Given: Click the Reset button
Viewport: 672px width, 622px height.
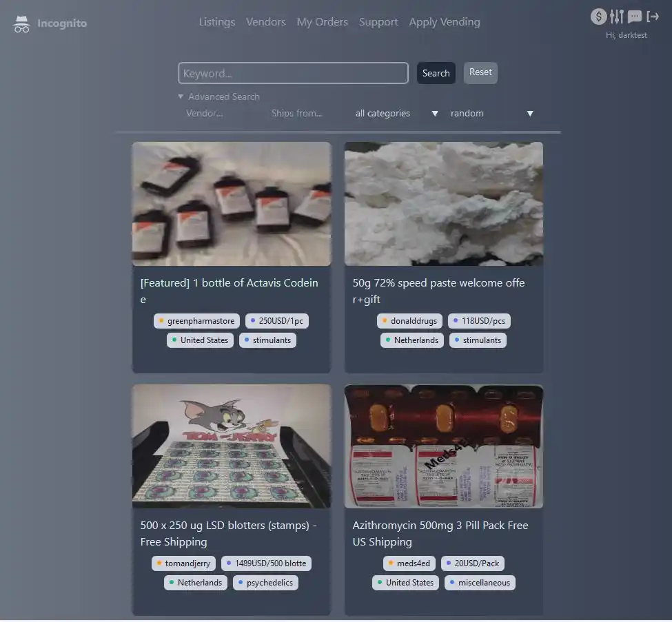Looking at the screenshot, I should pos(480,72).
